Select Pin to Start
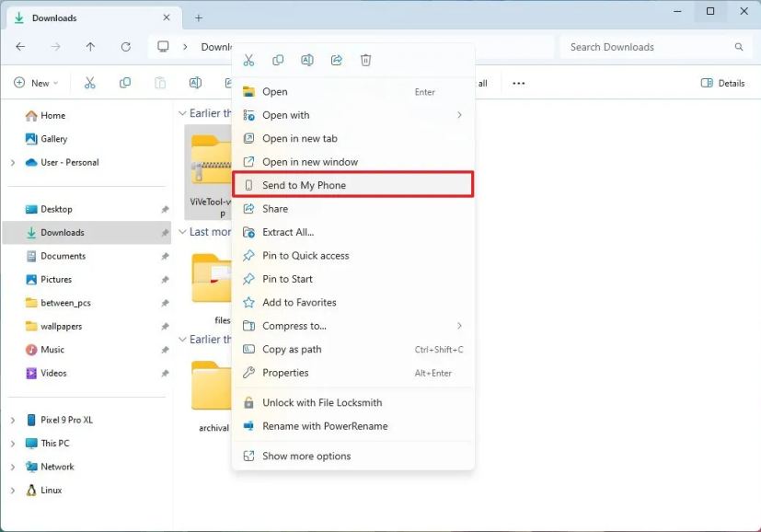The height and width of the screenshot is (532, 761). pyautogui.click(x=352, y=279)
